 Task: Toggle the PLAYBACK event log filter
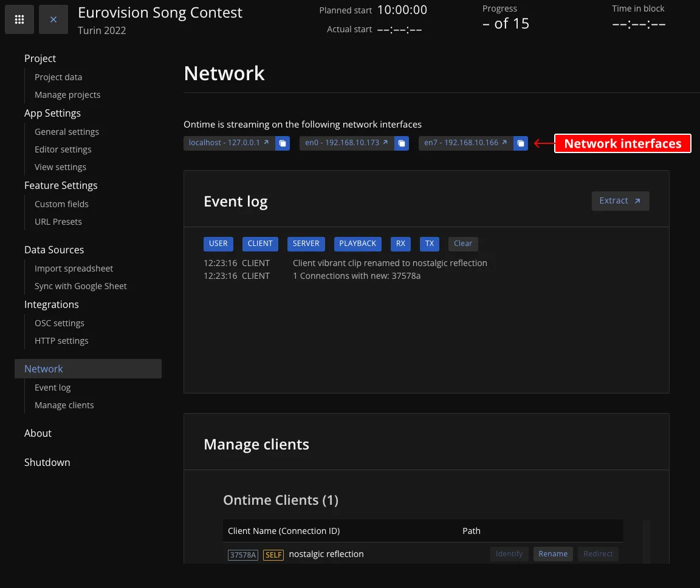(x=357, y=244)
